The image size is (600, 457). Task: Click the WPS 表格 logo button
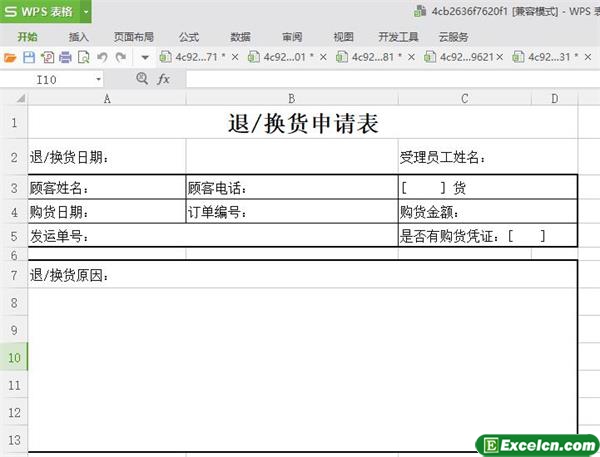(40, 11)
